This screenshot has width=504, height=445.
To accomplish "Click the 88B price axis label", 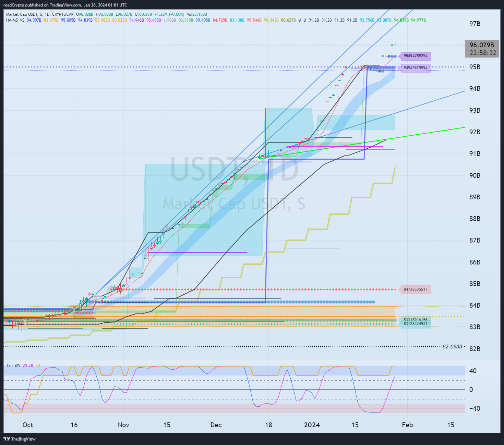I will point(475,219).
